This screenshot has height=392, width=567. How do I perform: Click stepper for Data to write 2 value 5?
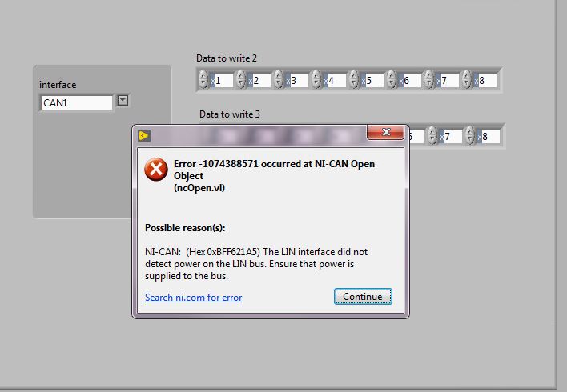click(x=354, y=79)
